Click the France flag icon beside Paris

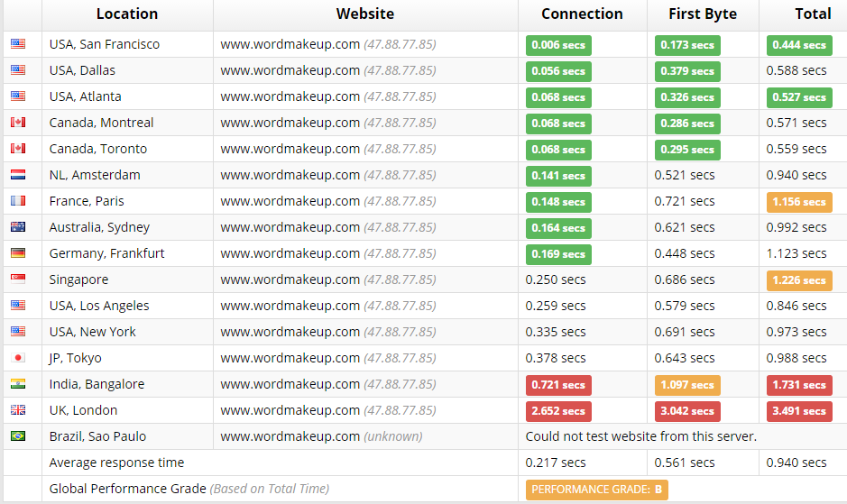[x=18, y=200]
